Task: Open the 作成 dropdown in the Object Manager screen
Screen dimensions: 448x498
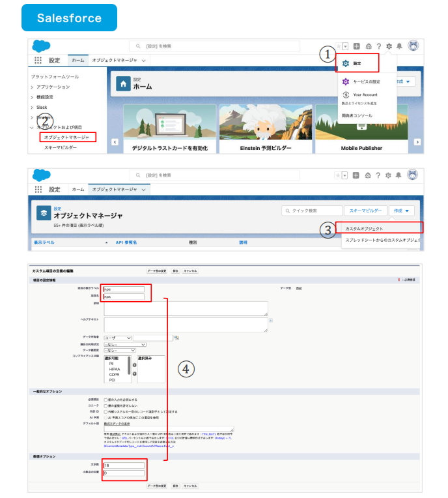Action: point(402,211)
